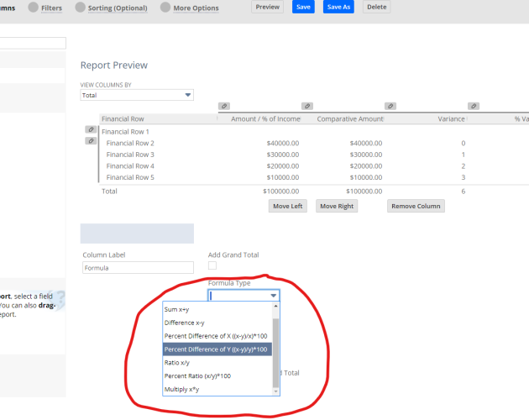Toggle the Add Grand Total checkbox
Screen dimensions: 529x420
click(x=212, y=265)
